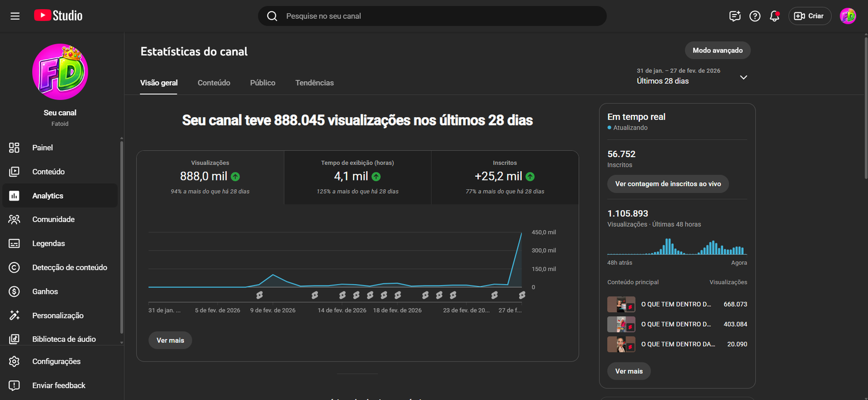Click the Modo avançado button
The height and width of the screenshot is (400, 868).
[718, 50]
